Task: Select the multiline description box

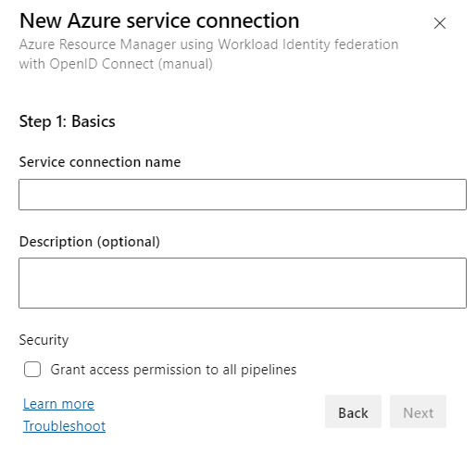Action: click(243, 283)
